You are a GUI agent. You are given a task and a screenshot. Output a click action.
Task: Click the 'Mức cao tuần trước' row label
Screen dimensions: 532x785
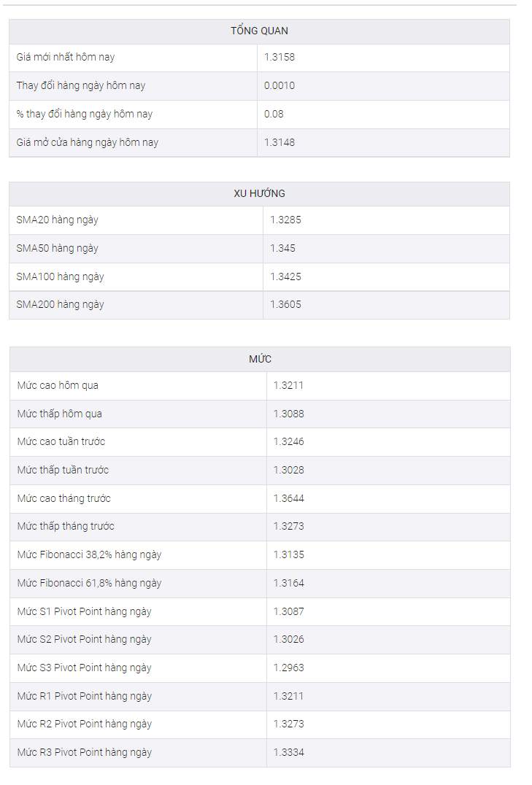pos(61,441)
